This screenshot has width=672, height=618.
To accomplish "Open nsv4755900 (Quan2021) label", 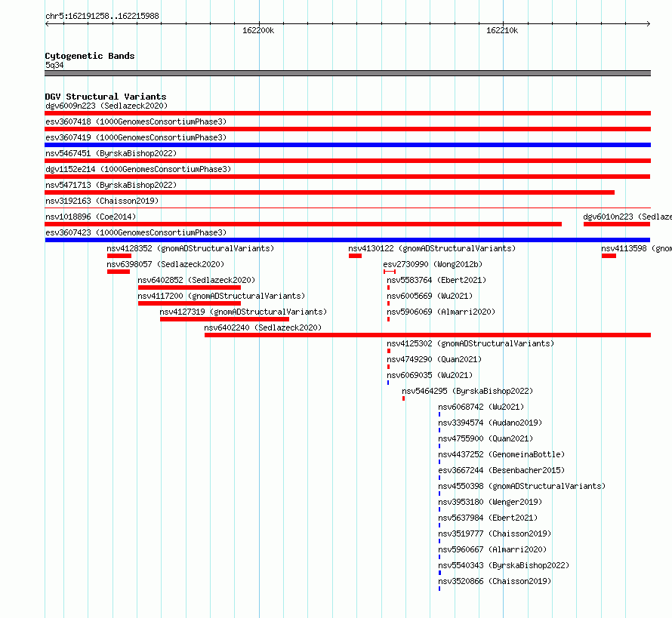I will tap(486, 438).
